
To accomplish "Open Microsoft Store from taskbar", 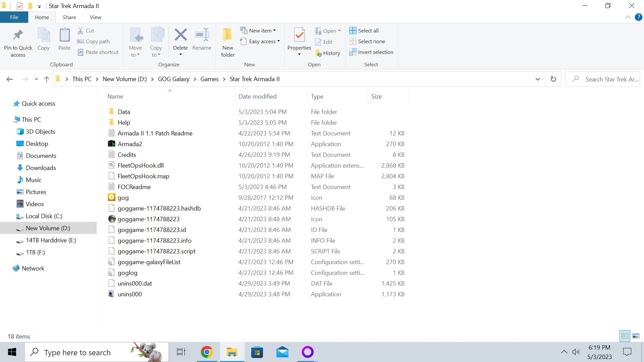I will [x=257, y=352].
